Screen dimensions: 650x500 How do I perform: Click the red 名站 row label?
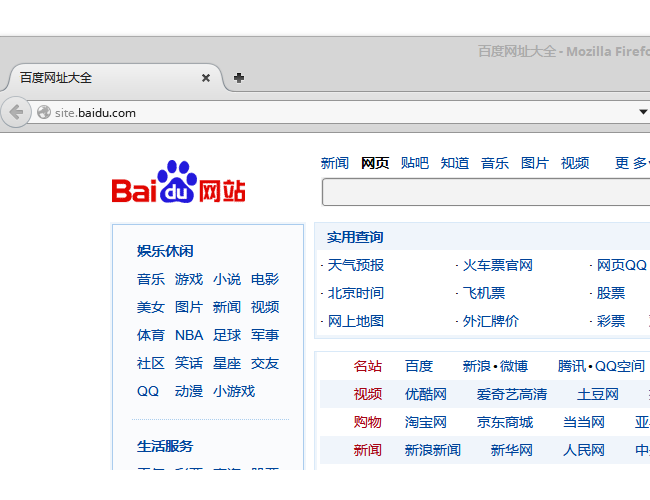pos(368,366)
